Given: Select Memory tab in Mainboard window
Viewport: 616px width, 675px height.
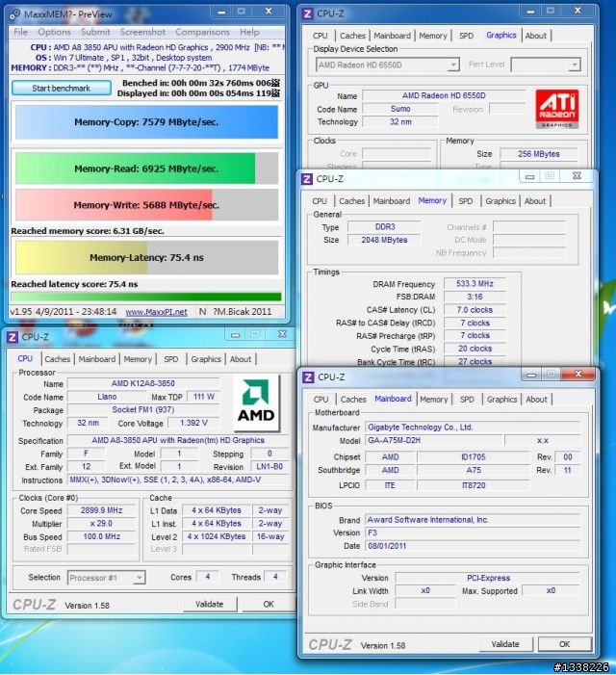Looking at the screenshot, I should tap(434, 400).
